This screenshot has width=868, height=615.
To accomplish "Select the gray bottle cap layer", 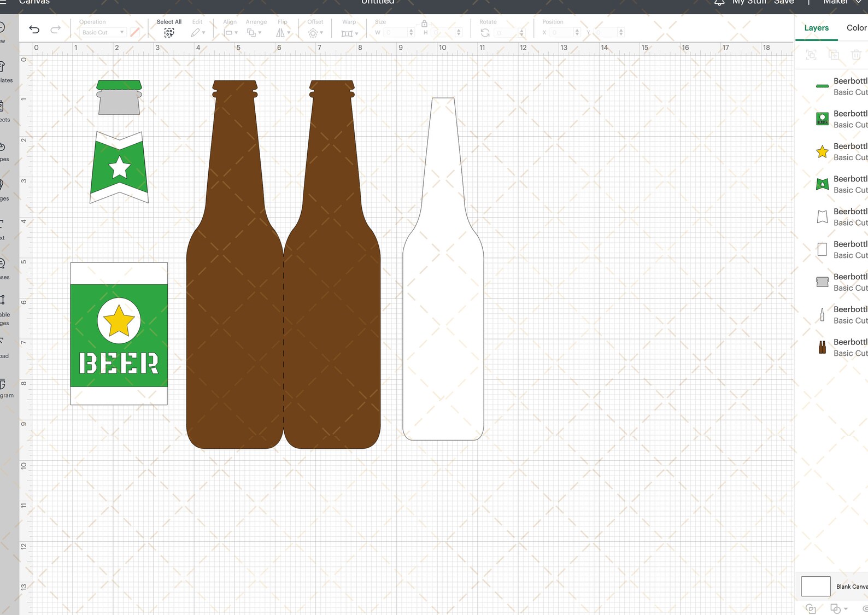I will click(832, 282).
